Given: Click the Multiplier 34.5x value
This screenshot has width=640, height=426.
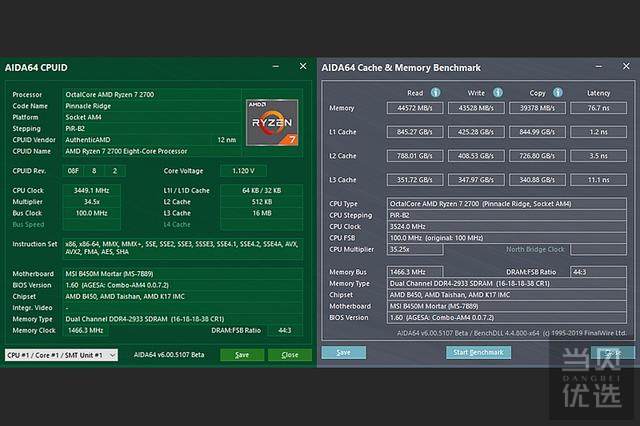Looking at the screenshot, I should tap(91, 202).
